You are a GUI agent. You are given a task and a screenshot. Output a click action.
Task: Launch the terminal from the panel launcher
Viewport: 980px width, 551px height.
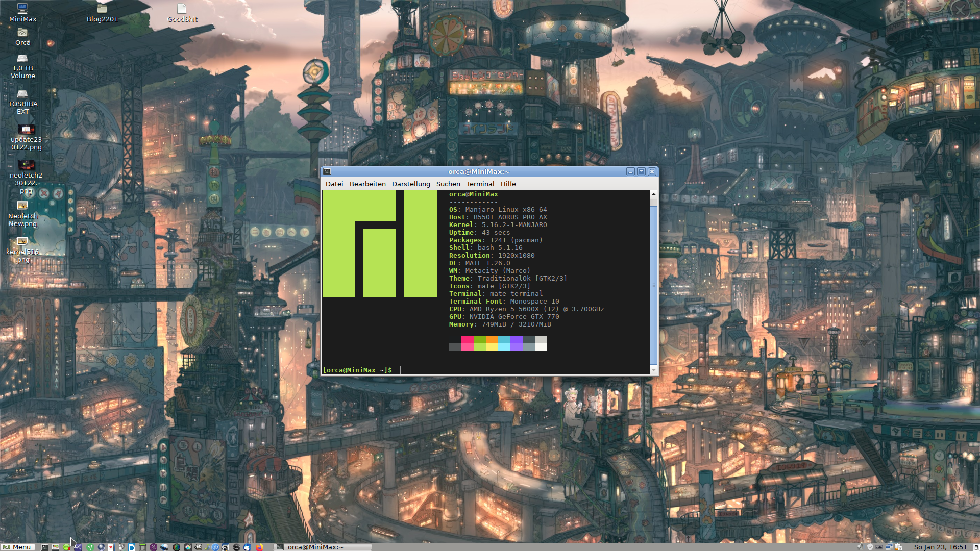point(44,547)
